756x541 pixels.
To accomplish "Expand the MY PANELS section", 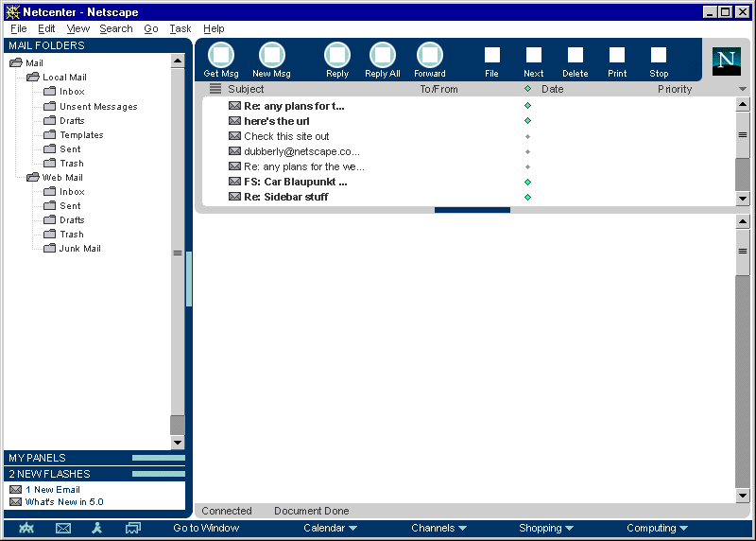I will [x=94, y=458].
